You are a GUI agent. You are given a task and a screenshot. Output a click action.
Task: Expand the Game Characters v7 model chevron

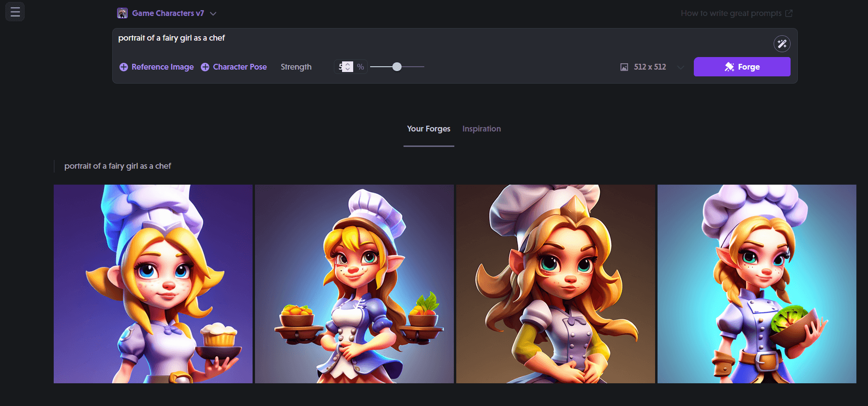point(213,14)
